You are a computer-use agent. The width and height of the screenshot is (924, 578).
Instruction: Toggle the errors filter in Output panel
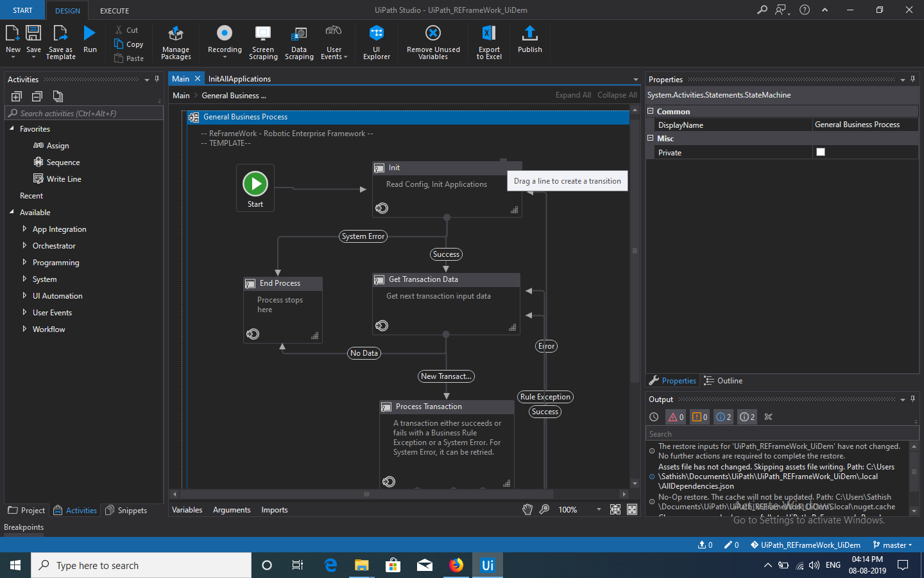676,417
